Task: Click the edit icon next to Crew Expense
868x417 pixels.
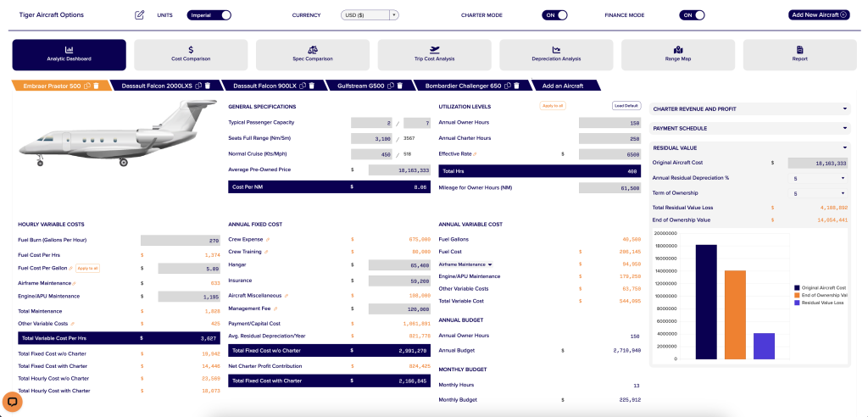Action: click(267, 240)
